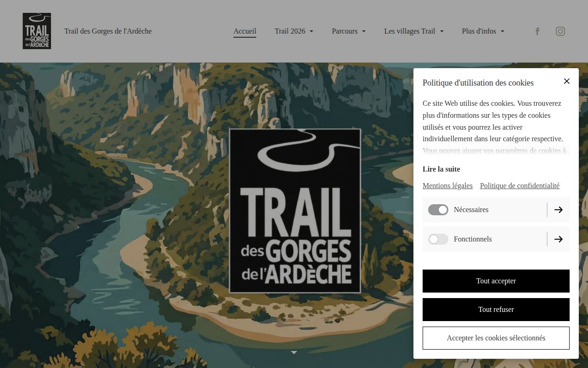588x368 pixels.
Task: Open the Instagram icon in header
Action: pos(560,31)
